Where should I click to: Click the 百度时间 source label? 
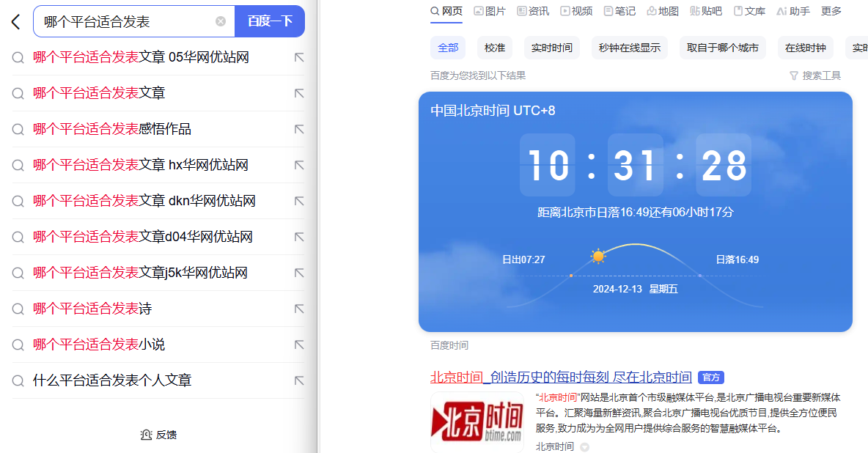pyautogui.click(x=449, y=345)
